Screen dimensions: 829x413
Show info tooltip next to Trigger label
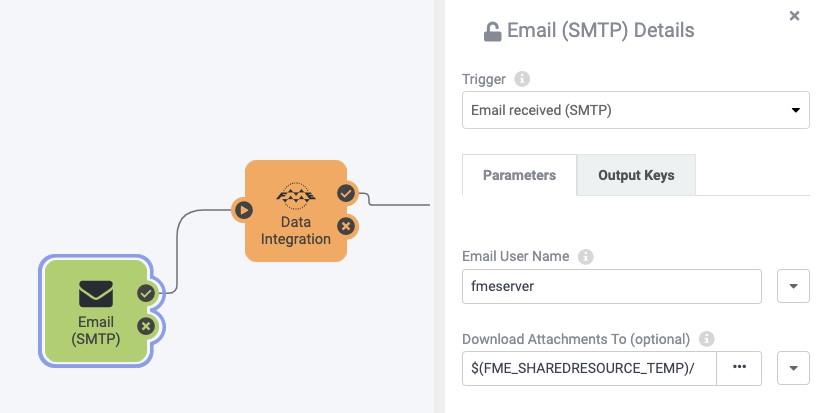[522, 79]
